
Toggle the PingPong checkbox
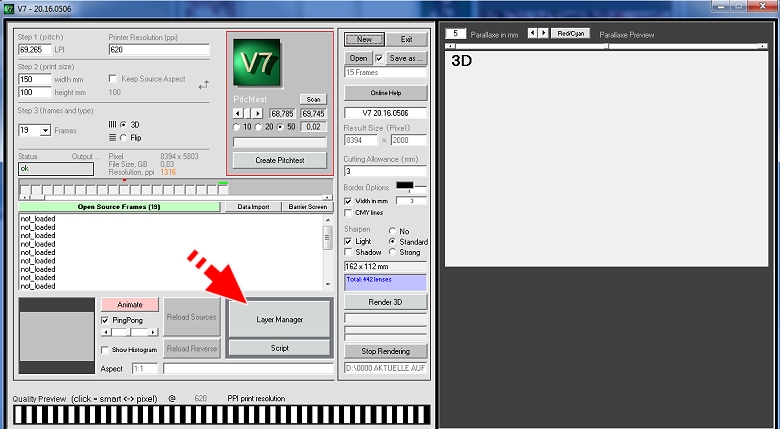(x=105, y=320)
